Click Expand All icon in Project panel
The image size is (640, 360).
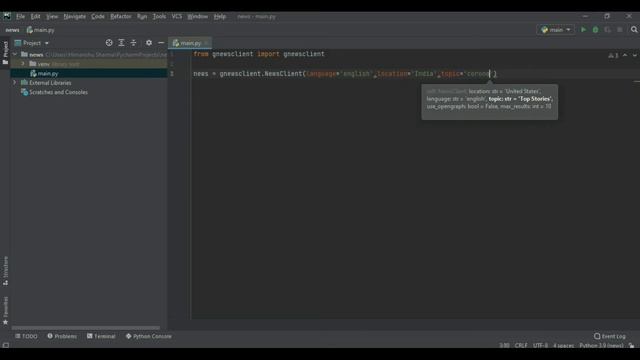point(121,42)
